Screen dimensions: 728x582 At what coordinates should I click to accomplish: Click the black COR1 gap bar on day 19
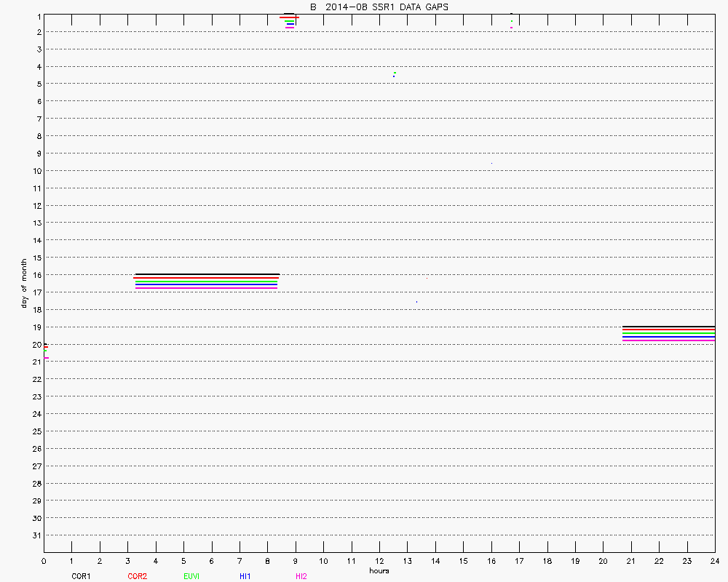[x=668, y=327]
